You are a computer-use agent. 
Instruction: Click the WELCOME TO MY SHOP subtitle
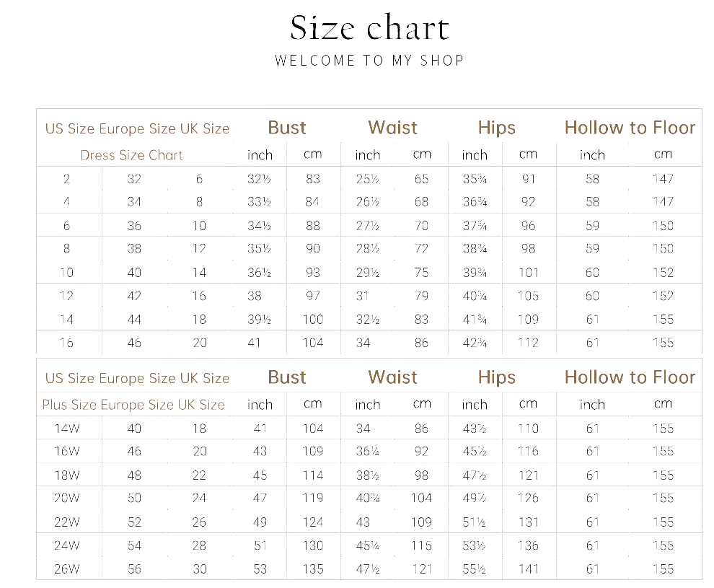(x=369, y=61)
